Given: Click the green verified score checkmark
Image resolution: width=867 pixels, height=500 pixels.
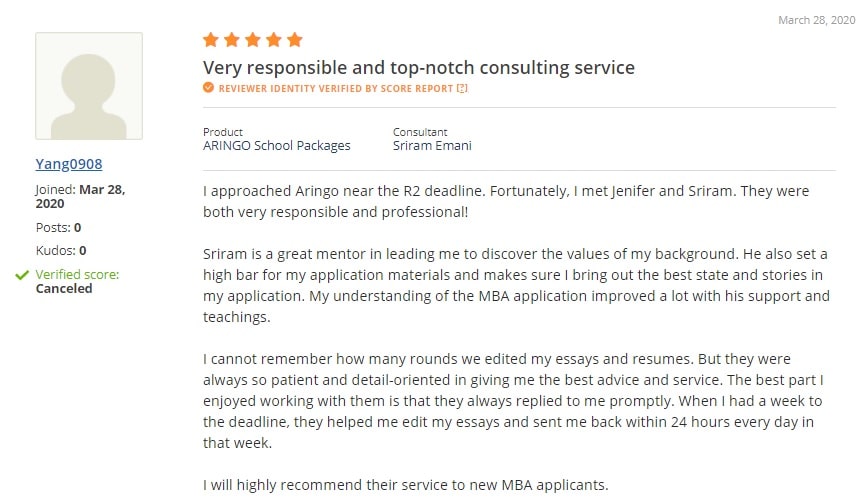Looking at the screenshot, I should coord(22,275).
